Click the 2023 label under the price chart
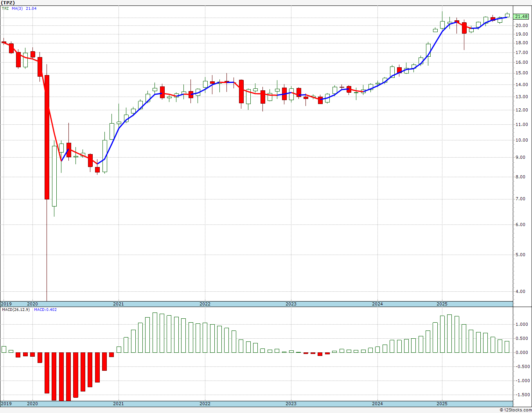Screen dimensions: 532x413 [x=291, y=304]
